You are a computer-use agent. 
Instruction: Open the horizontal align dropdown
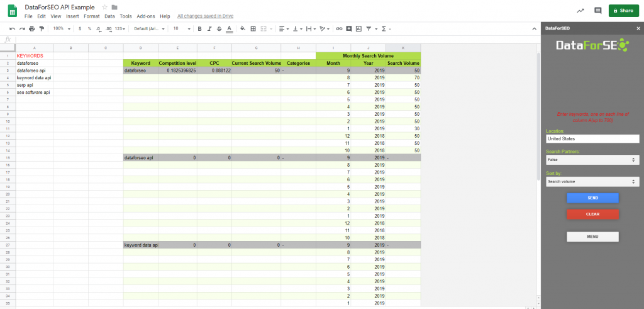click(284, 29)
